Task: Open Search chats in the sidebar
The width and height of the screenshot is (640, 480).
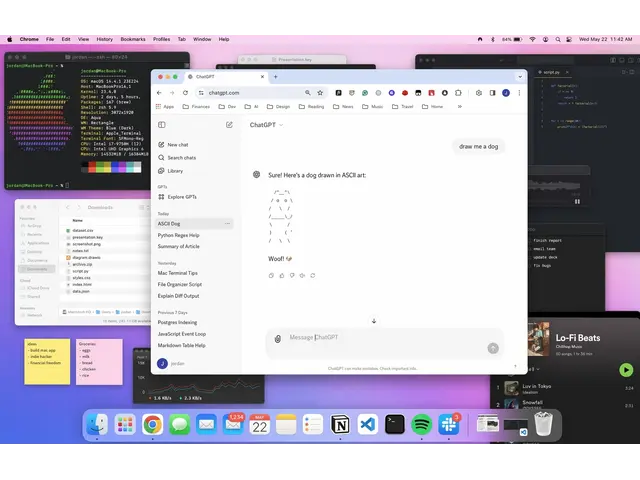Action: coord(181,158)
